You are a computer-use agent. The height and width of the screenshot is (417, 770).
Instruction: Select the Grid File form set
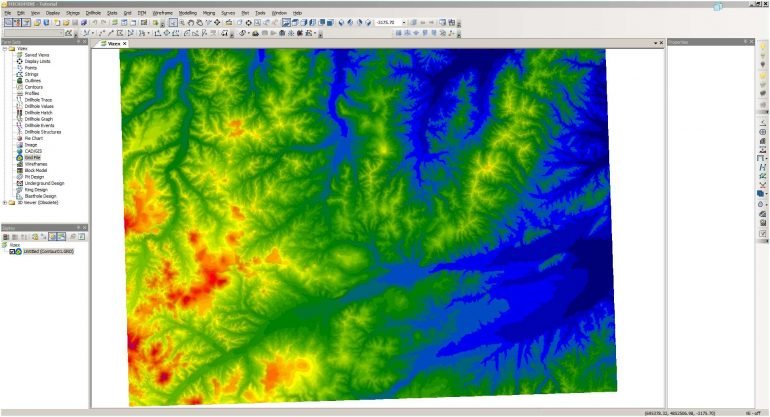tap(33, 157)
